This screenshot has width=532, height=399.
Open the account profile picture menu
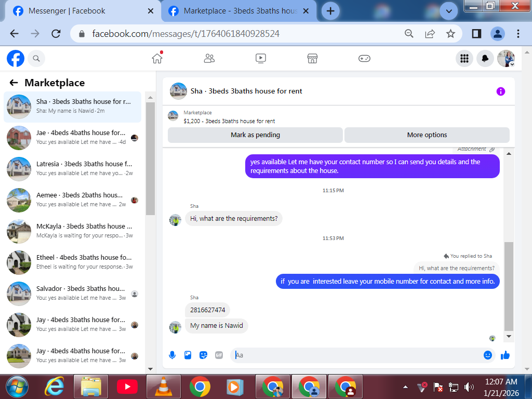point(506,59)
